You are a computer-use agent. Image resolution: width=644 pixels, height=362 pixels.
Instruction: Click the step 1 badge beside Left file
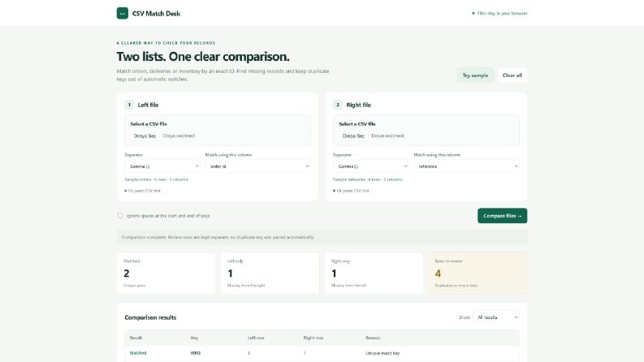[129, 105]
